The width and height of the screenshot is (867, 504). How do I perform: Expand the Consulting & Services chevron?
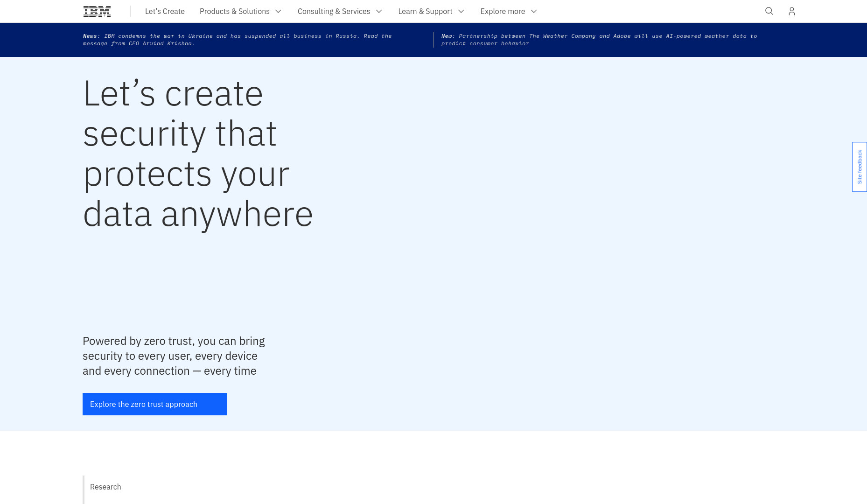click(379, 11)
